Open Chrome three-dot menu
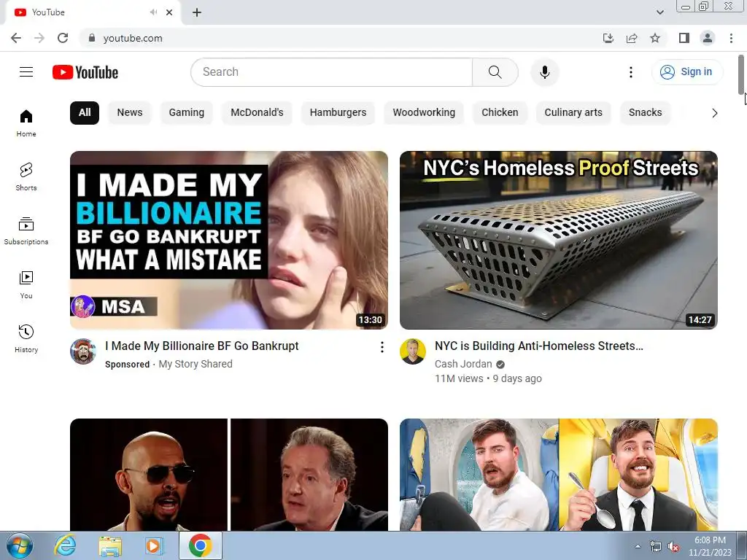 point(731,38)
